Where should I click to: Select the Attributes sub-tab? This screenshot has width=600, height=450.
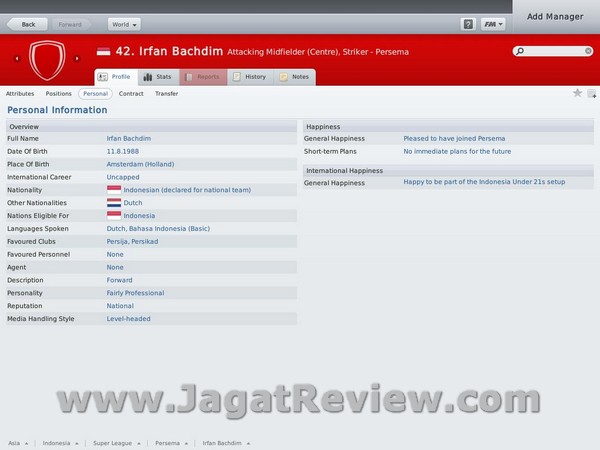pyautogui.click(x=20, y=93)
